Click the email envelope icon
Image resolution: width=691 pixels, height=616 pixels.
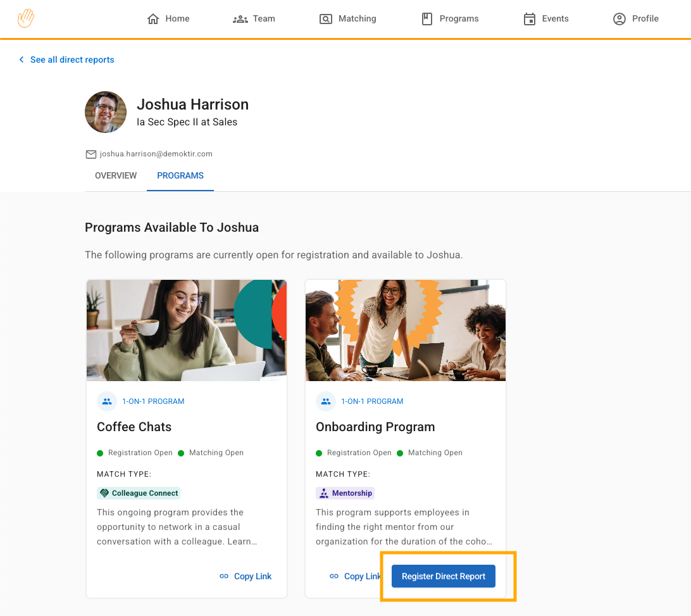[91, 154]
